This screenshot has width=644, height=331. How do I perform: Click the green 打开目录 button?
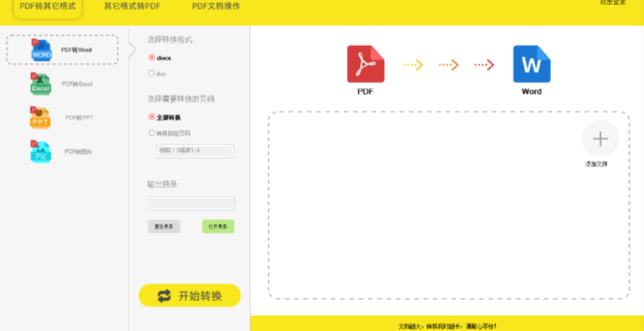tap(218, 227)
